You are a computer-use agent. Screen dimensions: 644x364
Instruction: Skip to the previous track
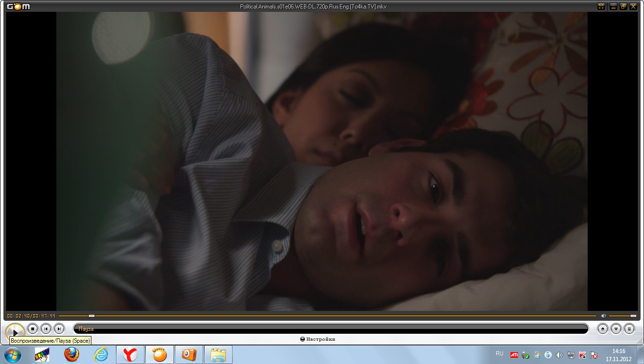[45, 328]
